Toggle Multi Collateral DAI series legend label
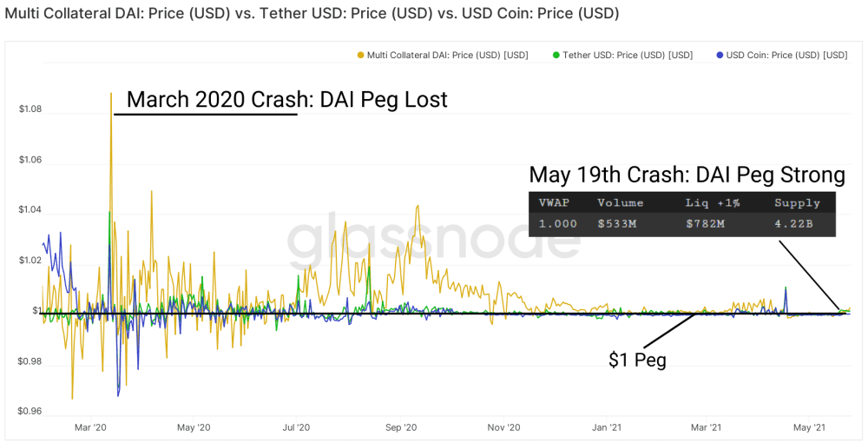Image resolution: width=868 pixels, height=443 pixels. point(447,56)
